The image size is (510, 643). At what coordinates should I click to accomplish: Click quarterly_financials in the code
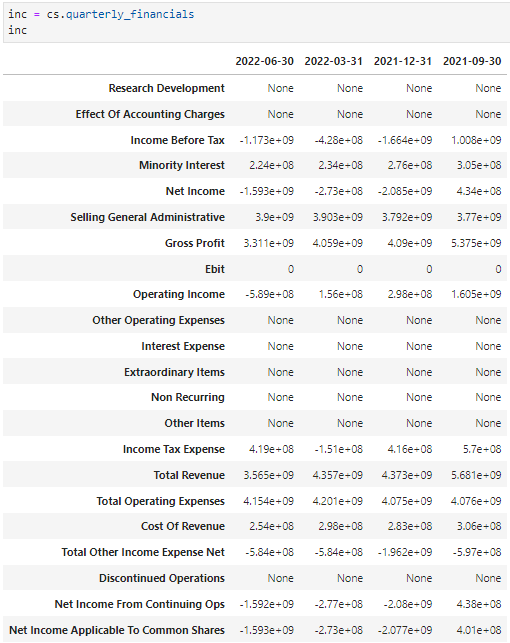pyautogui.click(x=130, y=14)
